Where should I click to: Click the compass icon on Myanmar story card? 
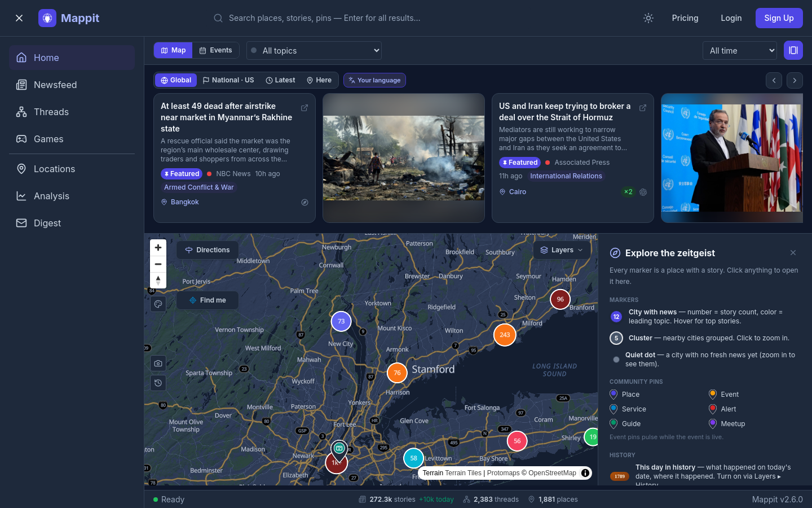point(304,202)
